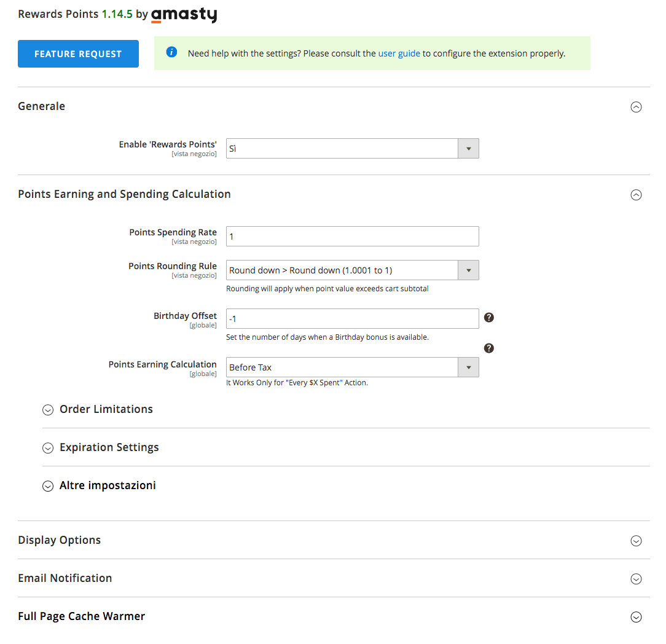Viewport: 666px width, 644px height.
Task: Expand the Expiration Settings subsection
Action: click(x=48, y=448)
